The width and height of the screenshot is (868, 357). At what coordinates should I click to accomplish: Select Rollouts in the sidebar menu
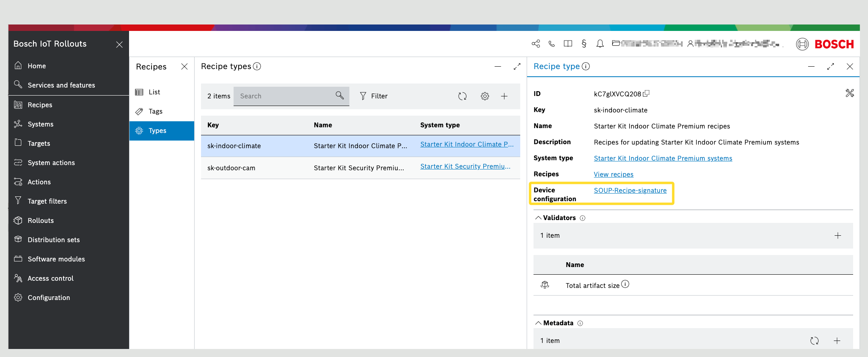point(41,220)
